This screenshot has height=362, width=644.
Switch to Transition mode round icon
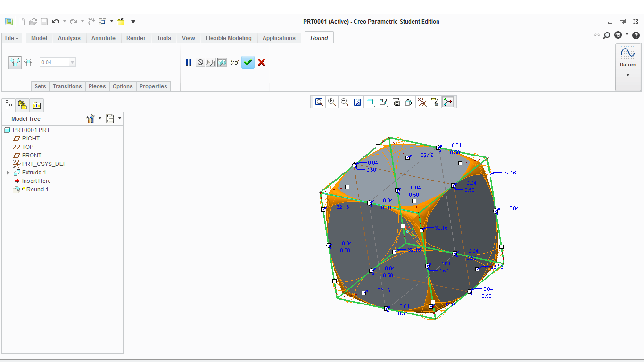29,62
